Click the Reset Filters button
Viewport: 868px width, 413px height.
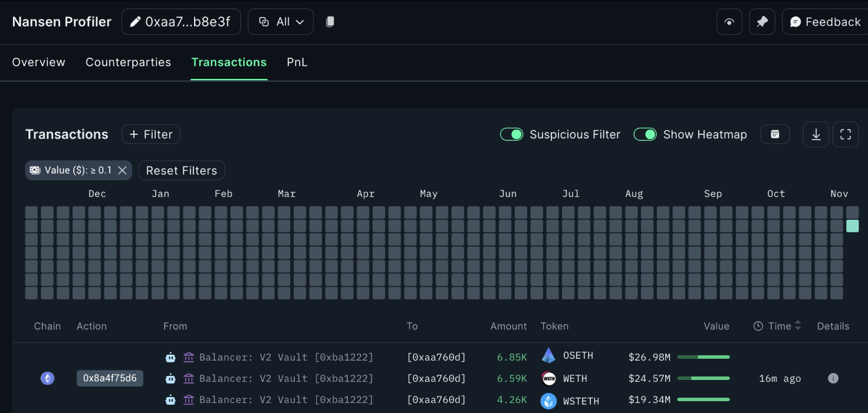point(181,170)
